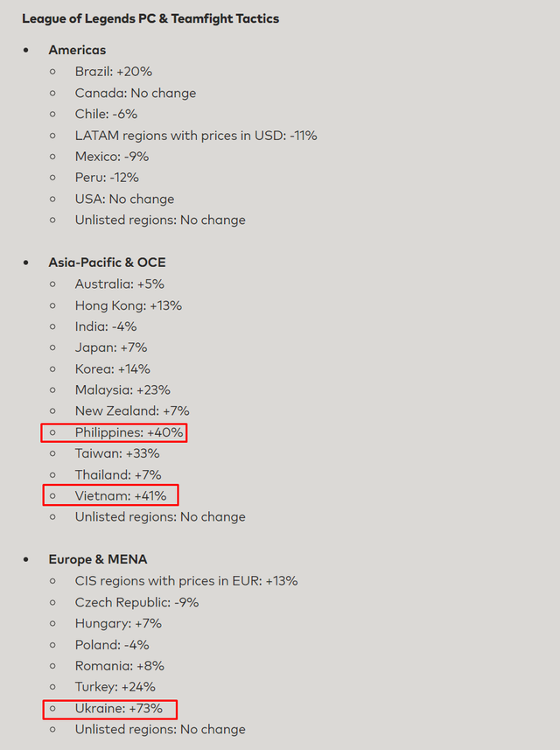This screenshot has width=560, height=750.
Task: Click the highlighted Vietnam: +41% entry
Action: [x=120, y=495]
